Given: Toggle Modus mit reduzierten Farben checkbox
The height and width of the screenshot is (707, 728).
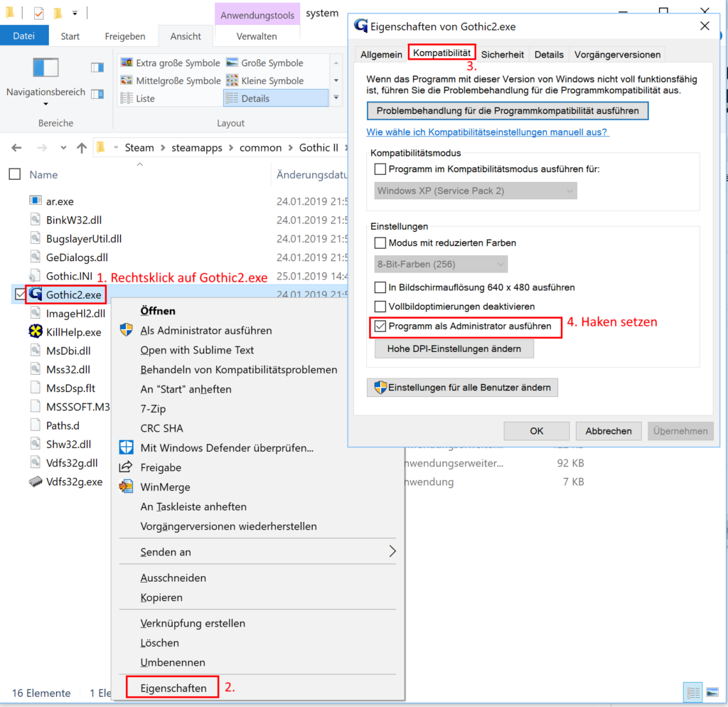Looking at the screenshot, I should pos(380,243).
